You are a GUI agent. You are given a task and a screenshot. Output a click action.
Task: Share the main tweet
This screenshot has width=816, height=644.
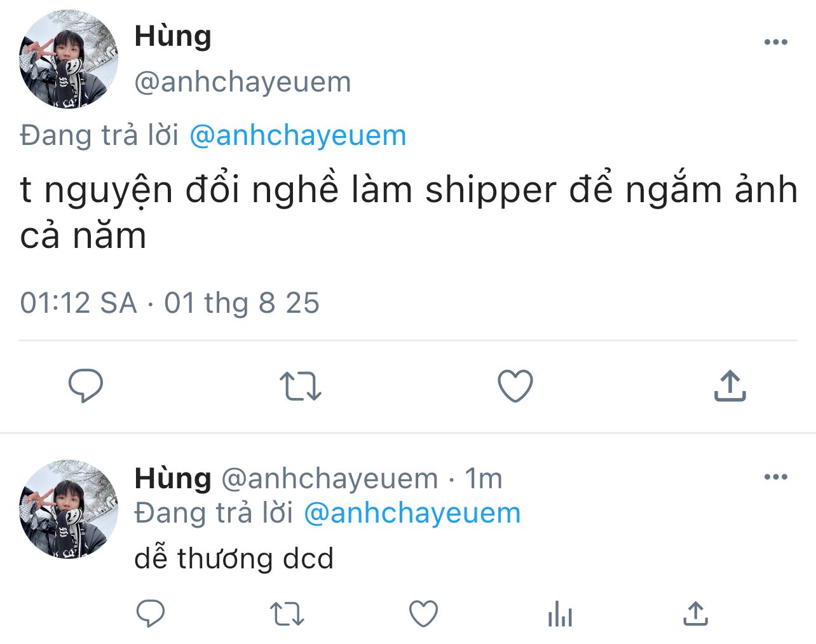[x=730, y=386]
